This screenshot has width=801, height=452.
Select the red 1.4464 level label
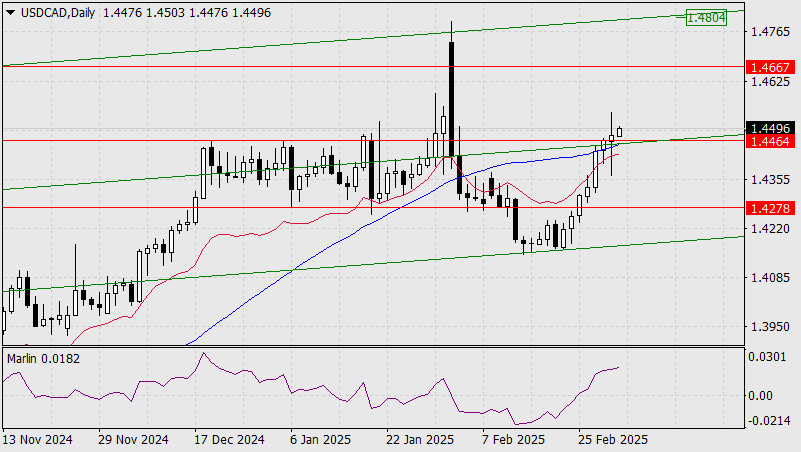[x=771, y=141]
